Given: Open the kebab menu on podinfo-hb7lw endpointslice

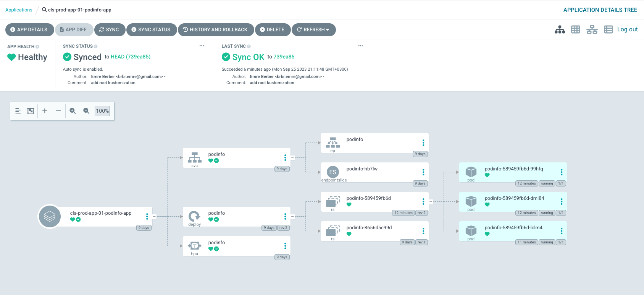Looking at the screenshot, I should 423,172.
